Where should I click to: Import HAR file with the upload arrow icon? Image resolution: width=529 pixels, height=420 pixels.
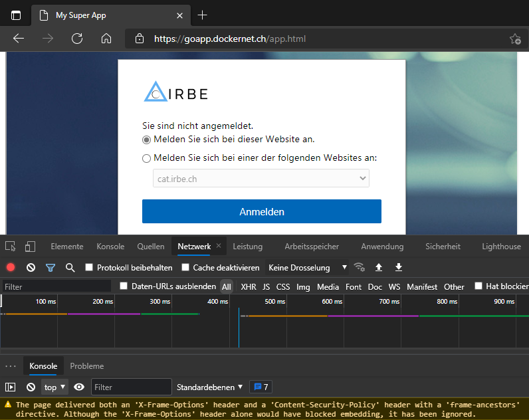(379, 267)
